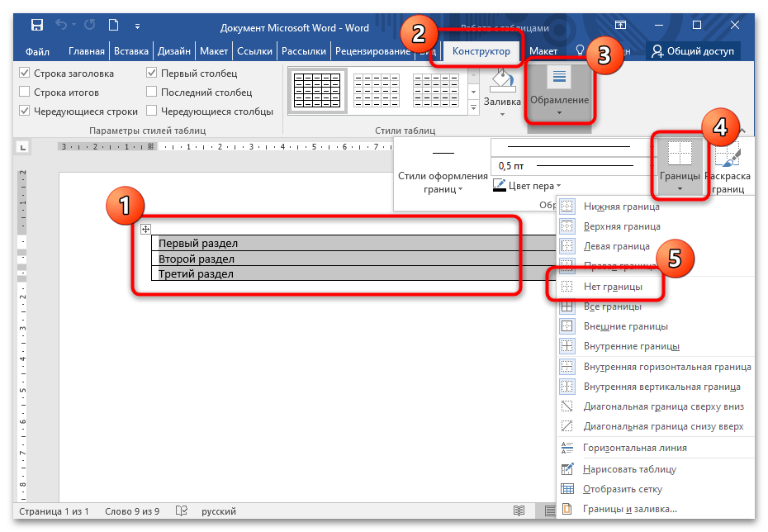Viewport: 768px width, 532px height.
Task: Switch to the Ссылки tab
Action: (254, 51)
